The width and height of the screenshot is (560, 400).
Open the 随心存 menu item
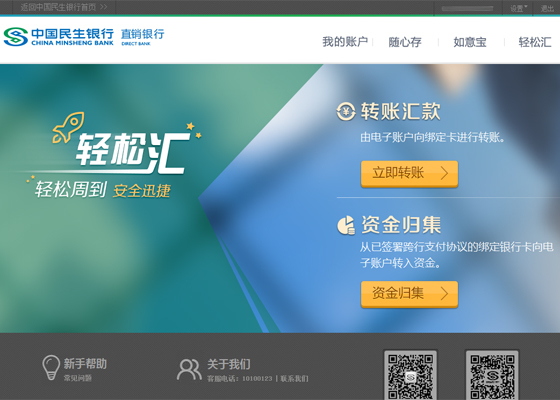pyautogui.click(x=405, y=42)
